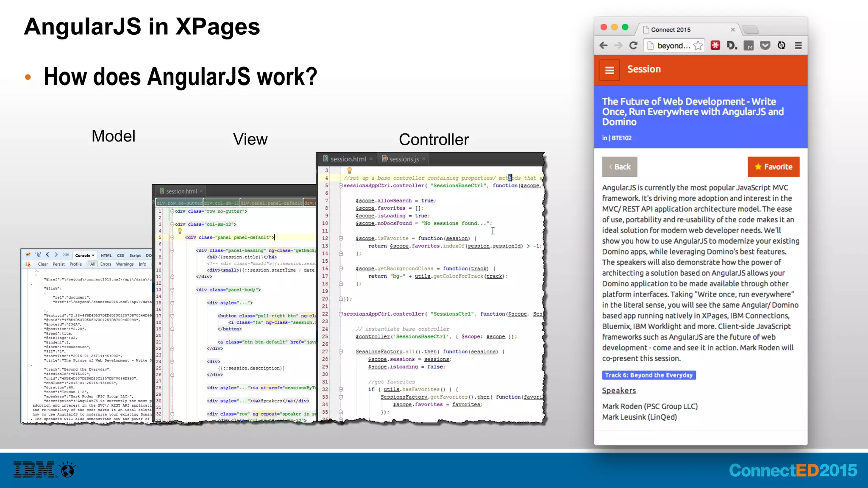
Task: Open the Chrome hamburger menu
Action: pyautogui.click(x=798, y=45)
